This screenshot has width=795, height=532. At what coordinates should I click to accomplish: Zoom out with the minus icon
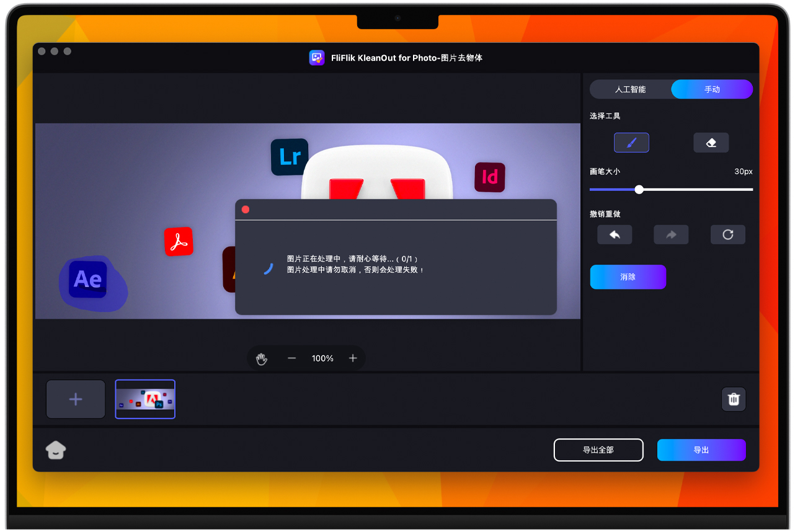click(291, 358)
